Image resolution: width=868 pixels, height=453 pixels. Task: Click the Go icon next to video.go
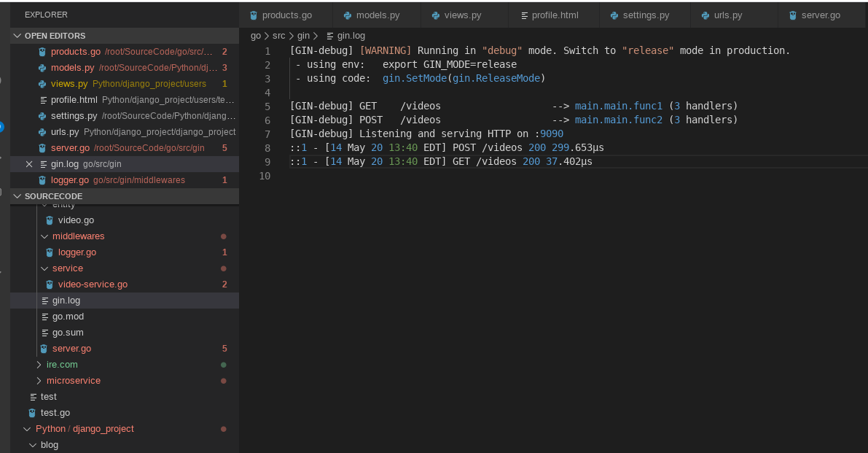(50, 220)
